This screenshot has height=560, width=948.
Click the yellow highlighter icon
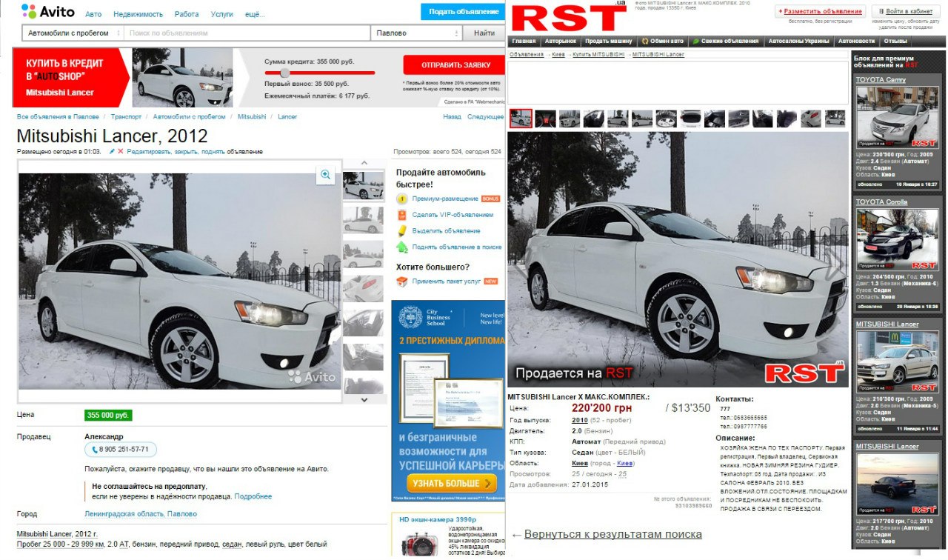click(402, 231)
